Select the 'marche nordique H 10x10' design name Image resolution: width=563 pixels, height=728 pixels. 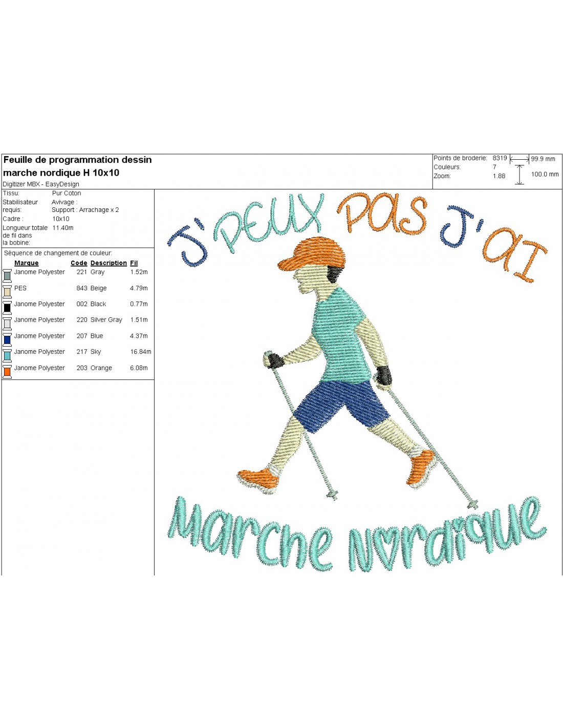[61, 173]
